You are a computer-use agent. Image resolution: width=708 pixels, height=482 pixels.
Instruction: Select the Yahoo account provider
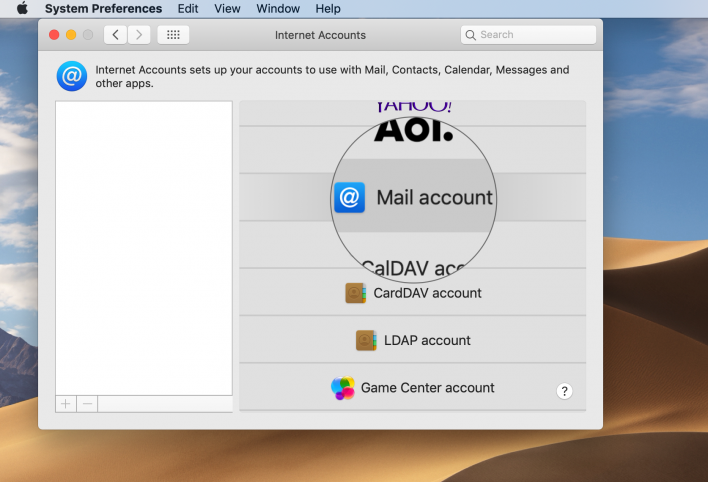(x=413, y=113)
